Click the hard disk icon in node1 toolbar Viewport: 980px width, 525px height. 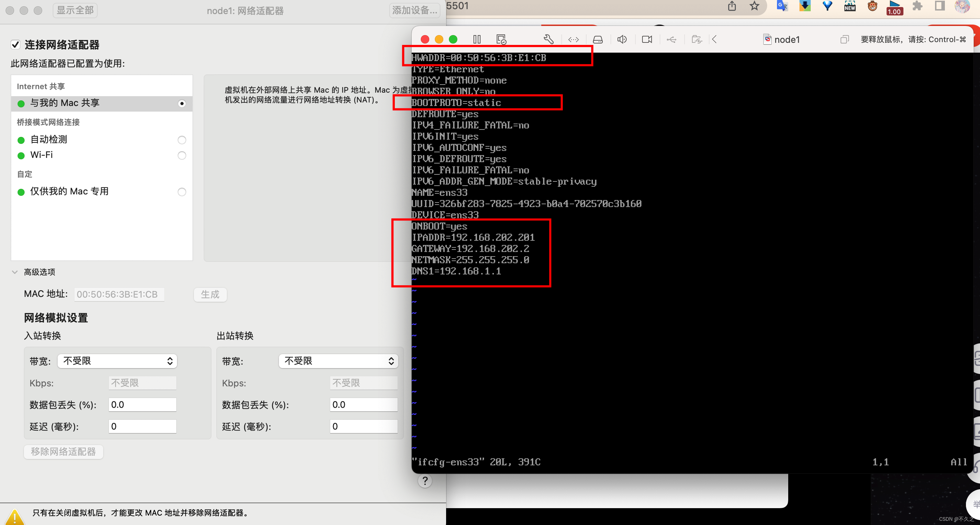[598, 39]
